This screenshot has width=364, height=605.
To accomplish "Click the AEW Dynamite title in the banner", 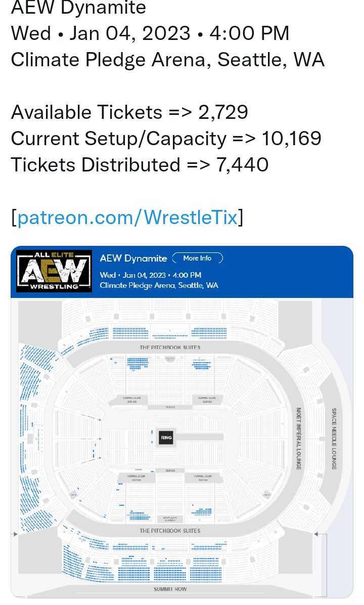I will click(x=133, y=258).
